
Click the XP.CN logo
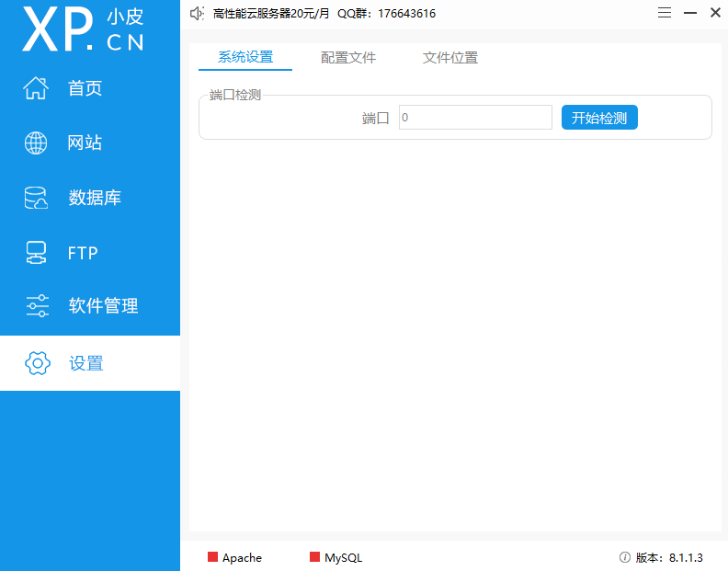pos(84,29)
